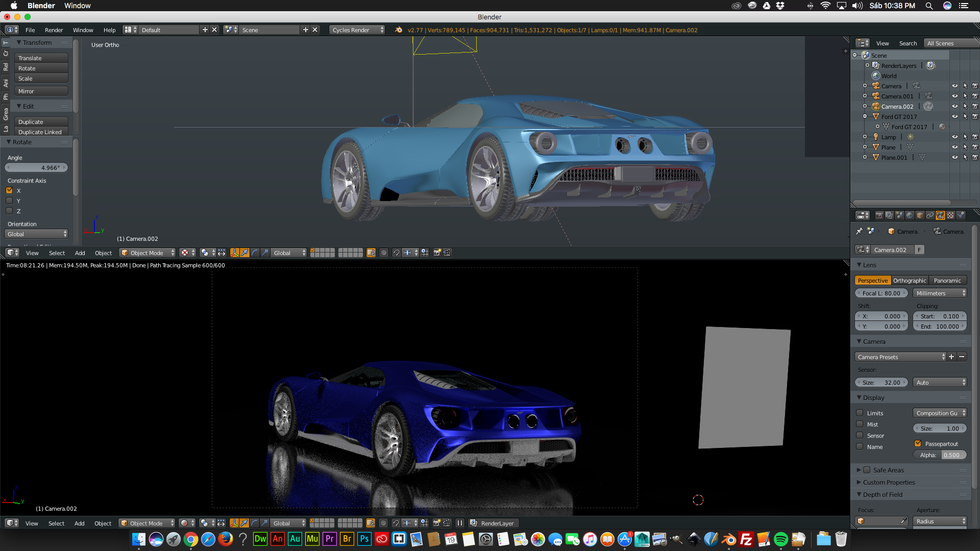This screenshot has width=980, height=551.
Task: Hide Camera.002 with its eye icon
Action: point(954,106)
